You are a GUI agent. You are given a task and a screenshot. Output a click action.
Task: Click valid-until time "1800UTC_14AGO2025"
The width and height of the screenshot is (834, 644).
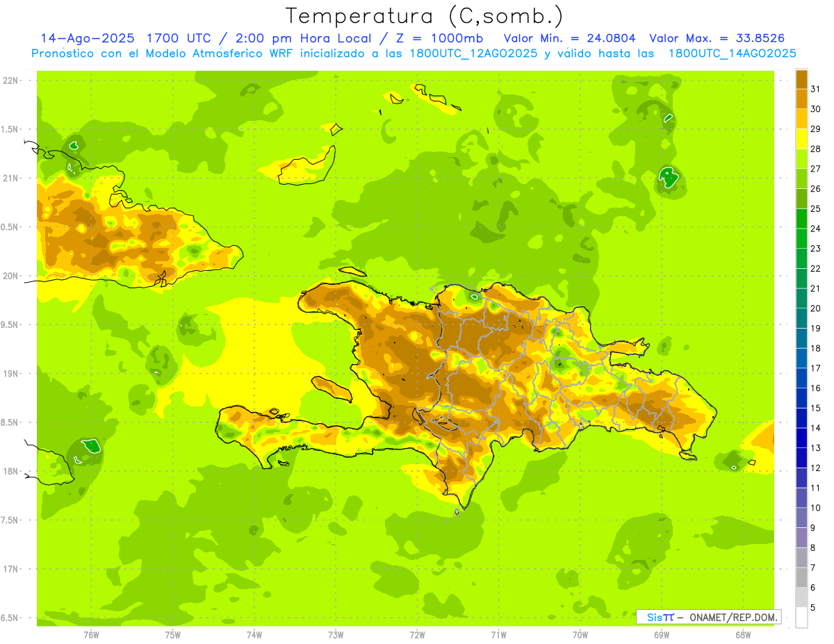(732, 53)
